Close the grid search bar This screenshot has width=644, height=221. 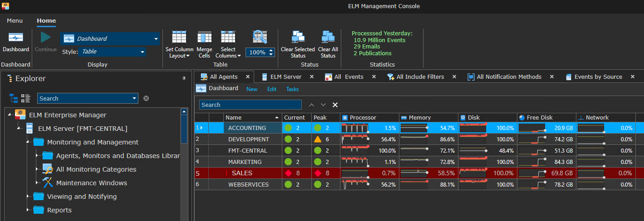(x=335, y=105)
